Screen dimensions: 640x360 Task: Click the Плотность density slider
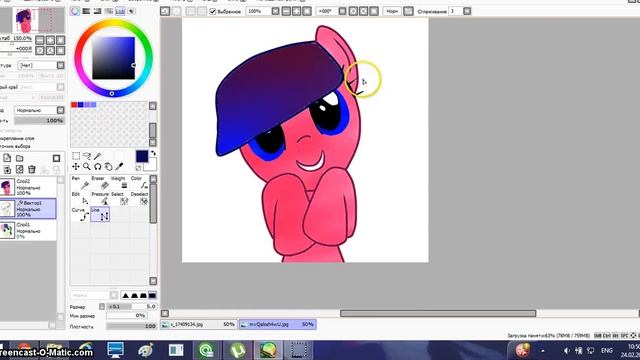[x=131, y=326]
